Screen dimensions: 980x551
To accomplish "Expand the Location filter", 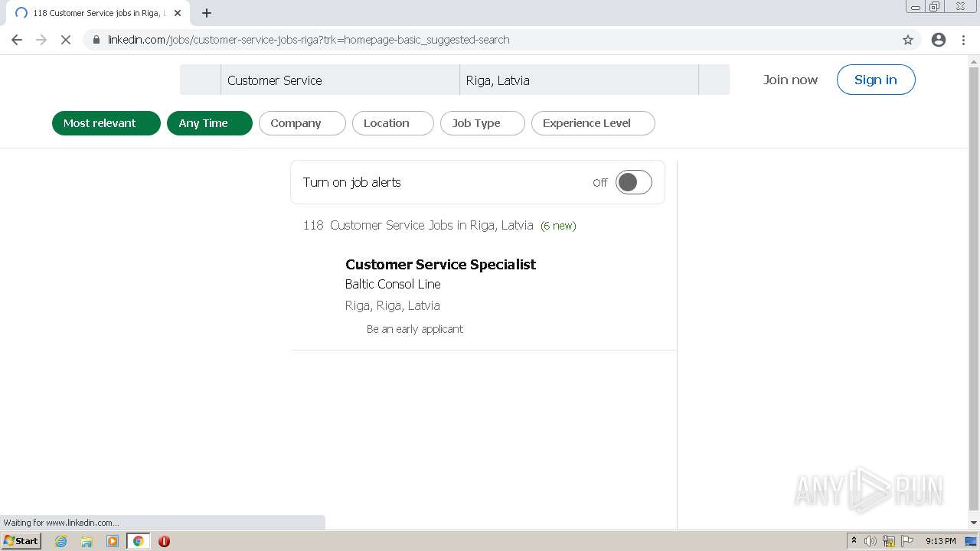I will (x=393, y=123).
